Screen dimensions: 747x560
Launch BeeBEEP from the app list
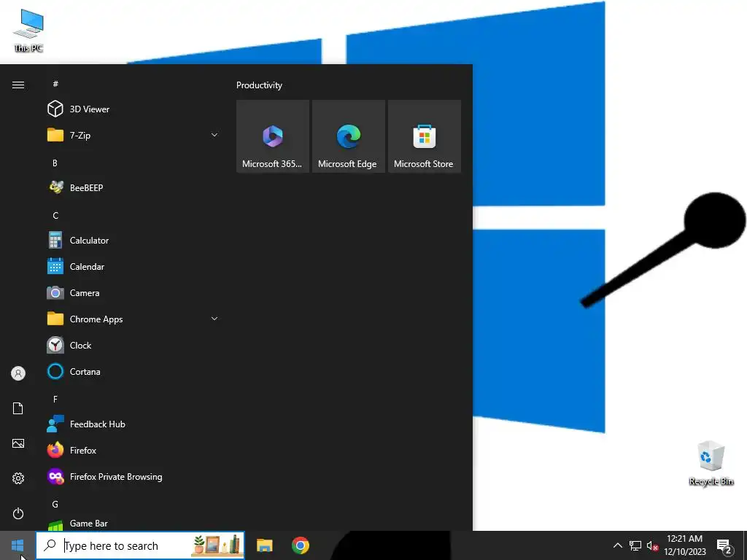tap(133, 187)
